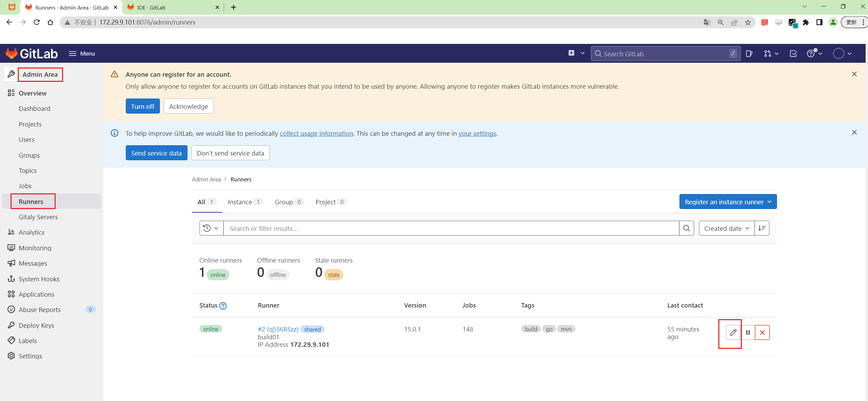Open the user avatar menu
Viewport: 868px width, 401px height.
tap(842, 54)
